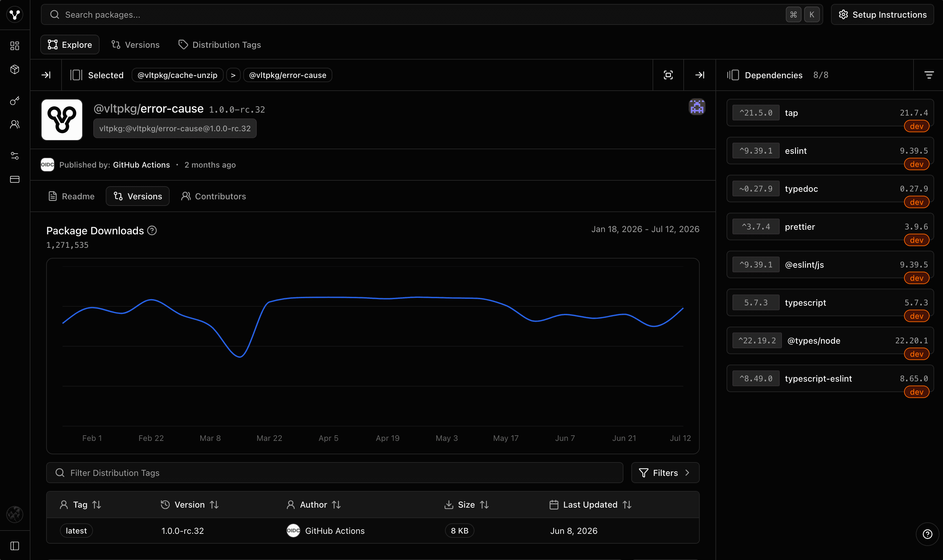
Task: Click the focus view icon in breadcrumb bar
Action: click(x=668, y=75)
